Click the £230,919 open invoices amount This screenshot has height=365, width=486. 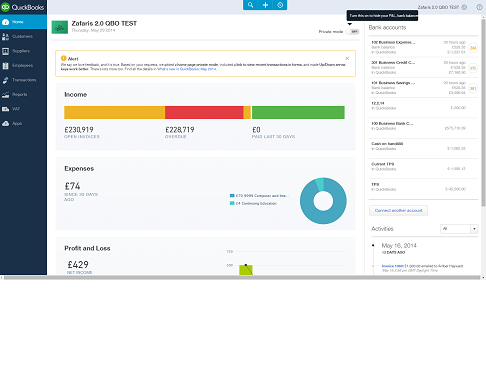pos(79,130)
